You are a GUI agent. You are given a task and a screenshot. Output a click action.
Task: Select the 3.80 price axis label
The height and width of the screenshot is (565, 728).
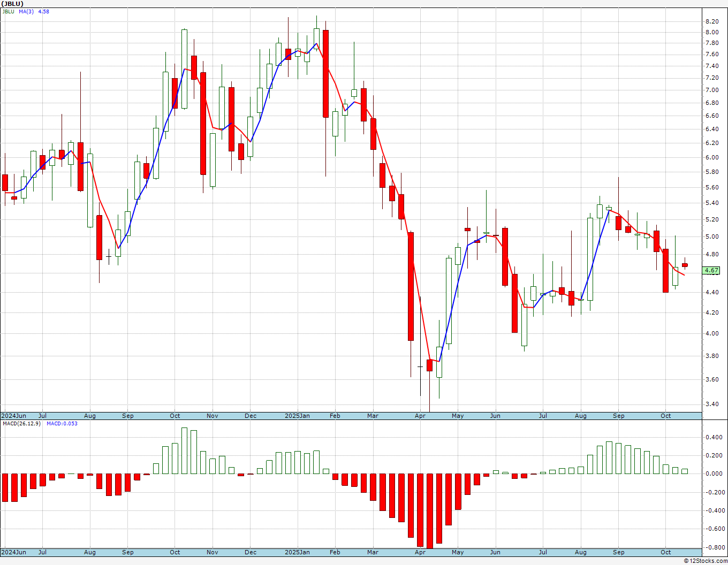712,356
